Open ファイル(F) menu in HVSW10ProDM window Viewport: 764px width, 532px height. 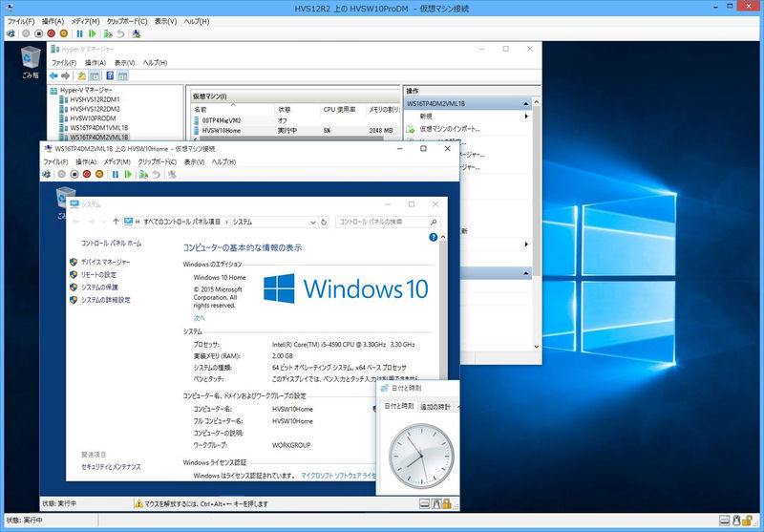tap(20, 21)
